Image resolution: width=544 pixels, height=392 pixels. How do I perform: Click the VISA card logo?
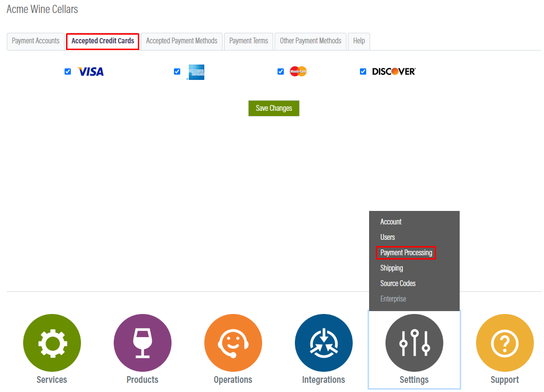(x=91, y=72)
